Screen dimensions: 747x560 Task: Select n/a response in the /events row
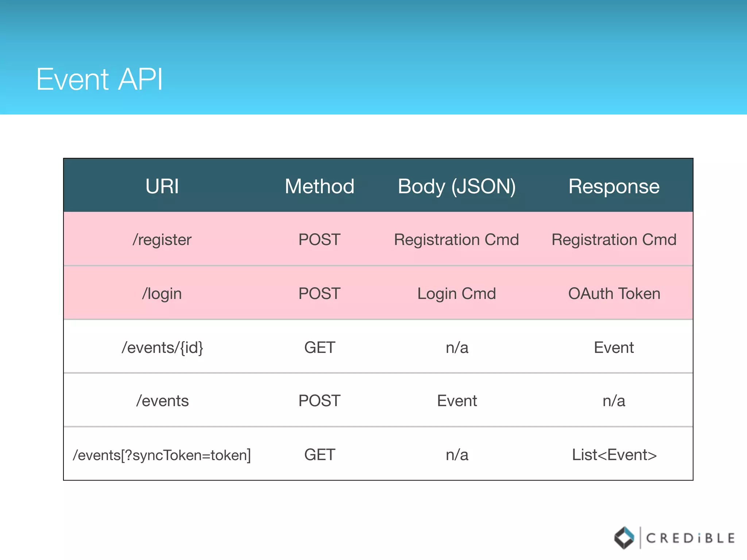click(x=614, y=401)
